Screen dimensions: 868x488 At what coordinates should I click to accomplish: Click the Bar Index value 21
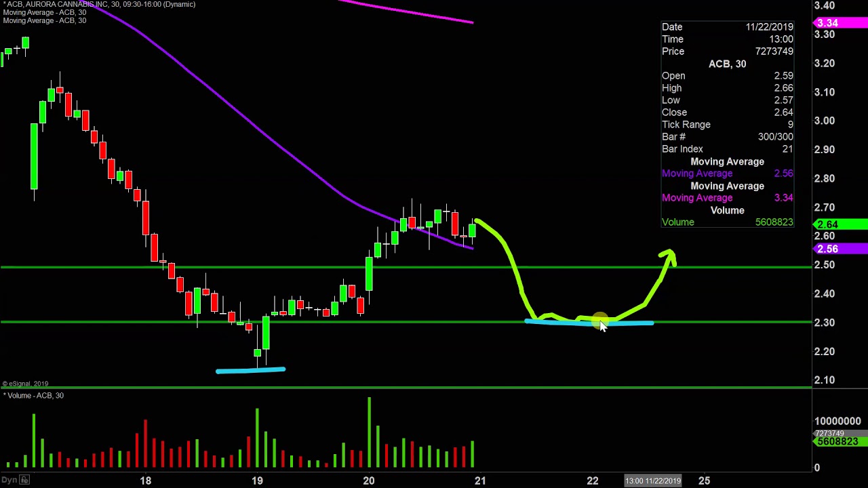[787, 149]
